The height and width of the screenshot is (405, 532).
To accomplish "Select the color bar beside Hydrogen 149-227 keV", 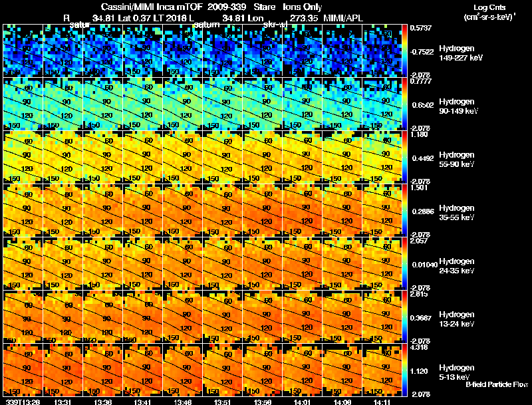I will pos(404,50).
